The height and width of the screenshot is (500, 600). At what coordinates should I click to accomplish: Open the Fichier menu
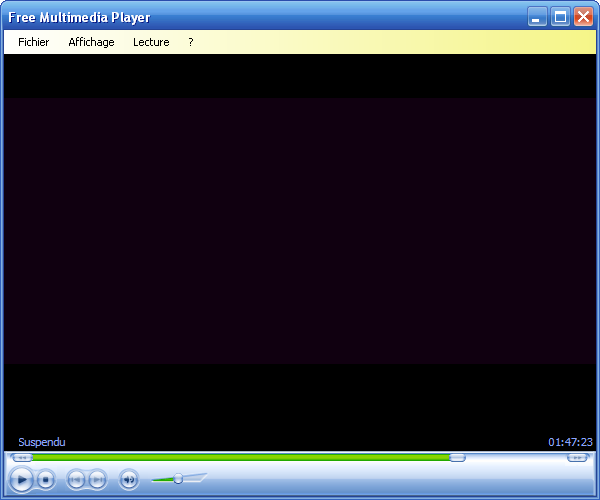click(x=34, y=42)
